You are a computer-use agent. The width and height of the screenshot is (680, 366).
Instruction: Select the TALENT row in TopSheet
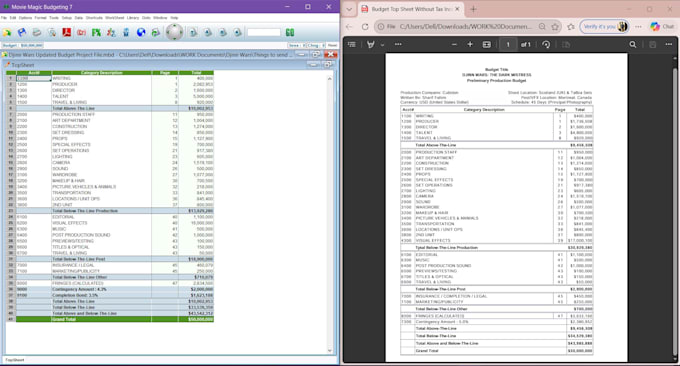click(x=110, y=96)
